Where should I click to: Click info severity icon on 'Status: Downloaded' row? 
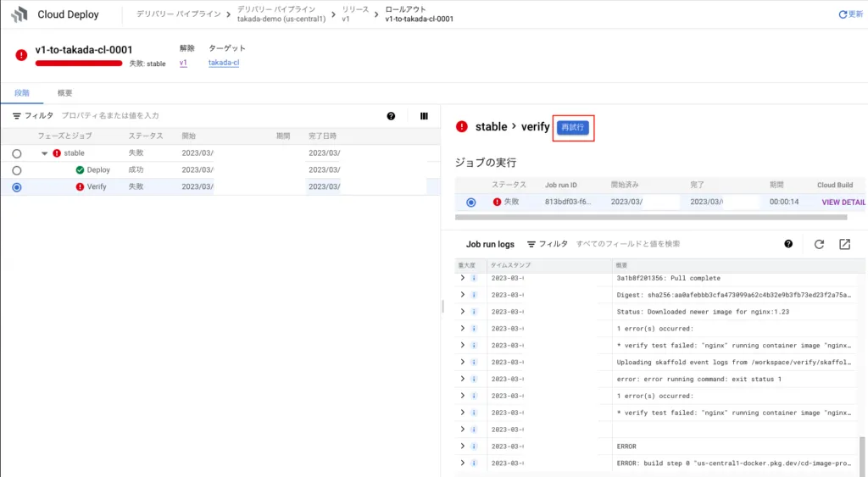(475, 312)
